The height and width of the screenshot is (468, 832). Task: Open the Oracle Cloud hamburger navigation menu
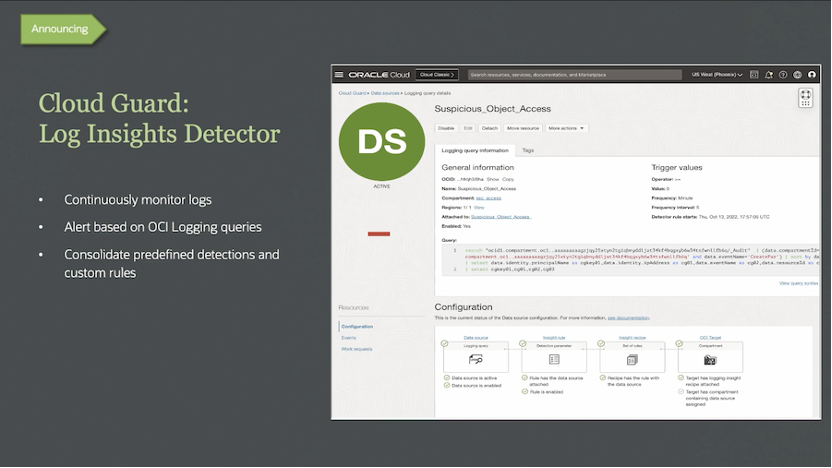pos(339,75)
